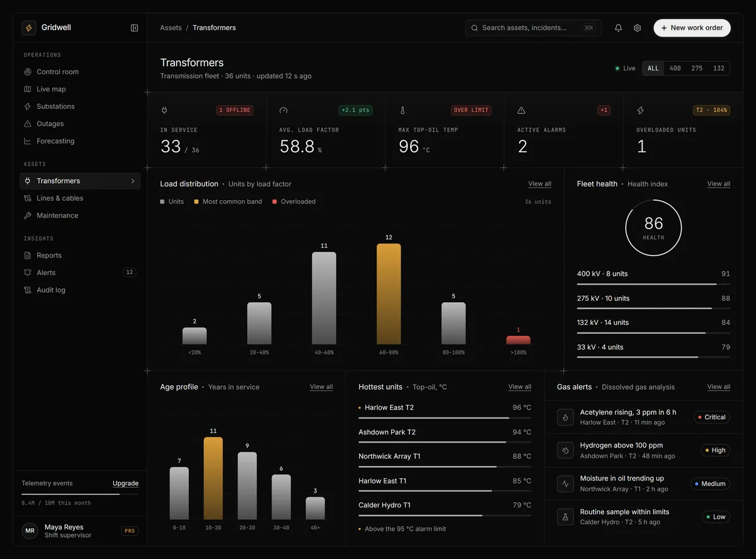Click the pulse icon of Moisture in oil alert
756x559 pixels.
tap(566, 483)
